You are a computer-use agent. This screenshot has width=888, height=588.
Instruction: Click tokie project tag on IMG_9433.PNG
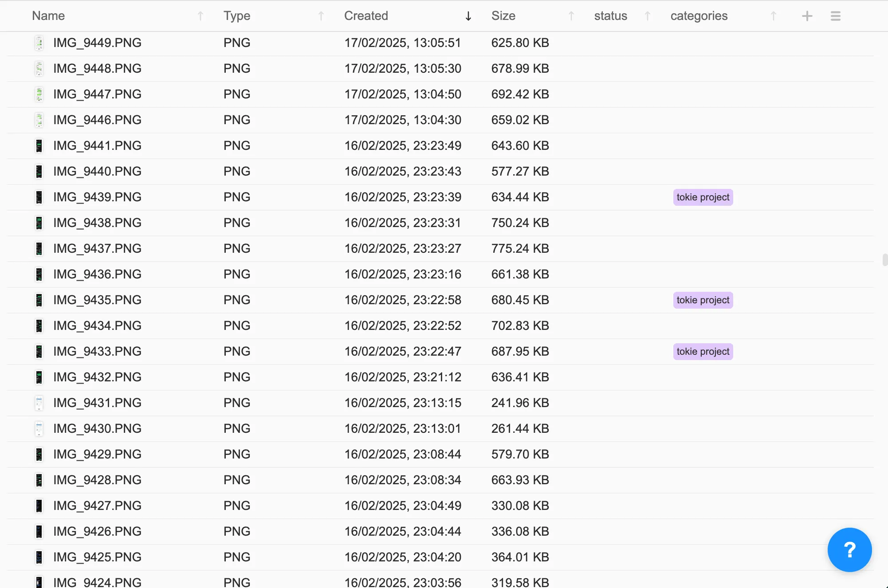tap(703, 352)
